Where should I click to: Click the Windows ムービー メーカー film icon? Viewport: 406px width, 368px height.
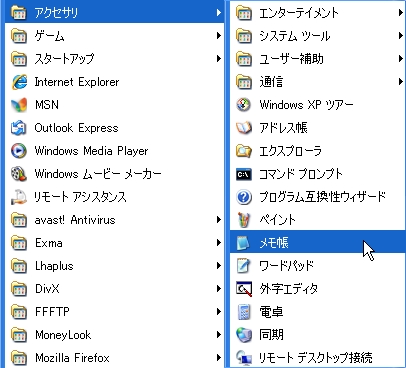click(x=19, y=174)
